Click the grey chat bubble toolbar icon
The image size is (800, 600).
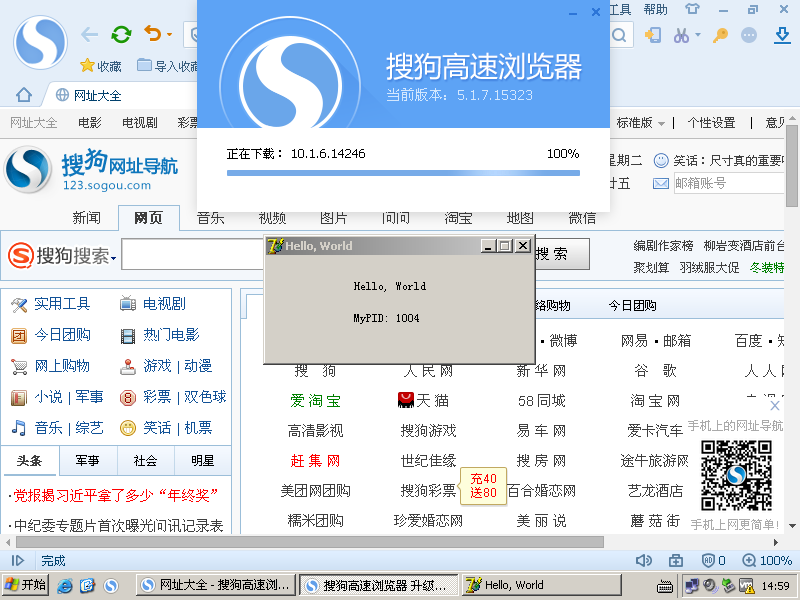pyautogui.click(x=748, y=35)
